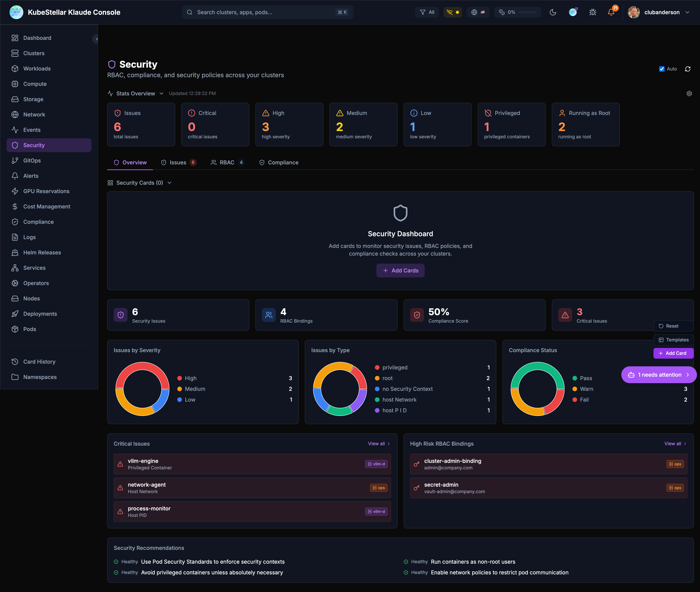Viewport: 700px width, 592px height.
Task: Click the All filter toggle
Action: (427, 12)
